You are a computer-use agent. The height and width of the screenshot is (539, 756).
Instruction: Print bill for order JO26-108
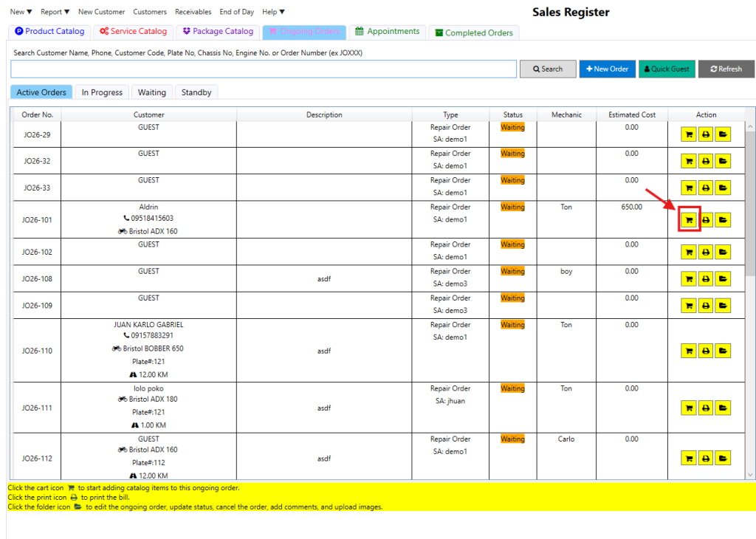click(x=706, y=279)
